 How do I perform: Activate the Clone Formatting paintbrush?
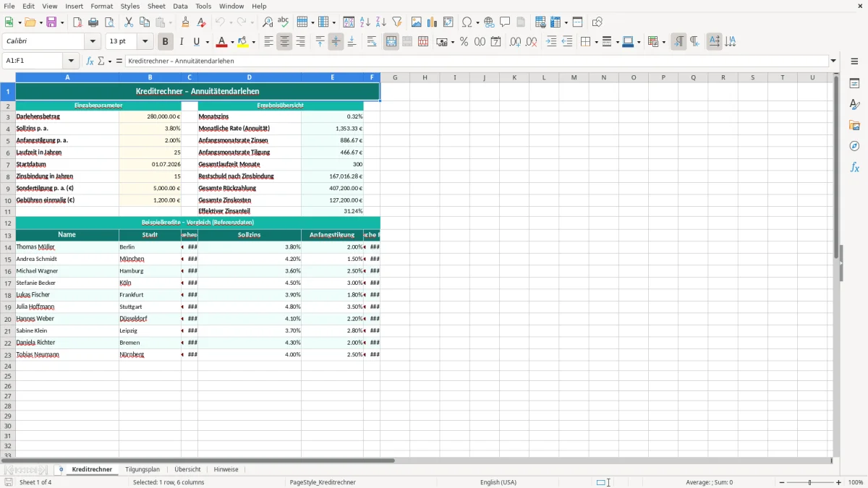(185, 22)
